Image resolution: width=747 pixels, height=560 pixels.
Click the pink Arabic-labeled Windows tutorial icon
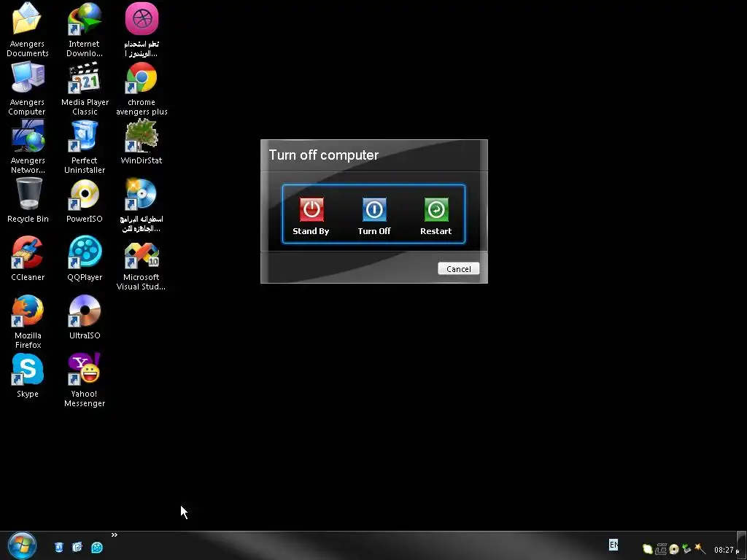tap(142, 19)
